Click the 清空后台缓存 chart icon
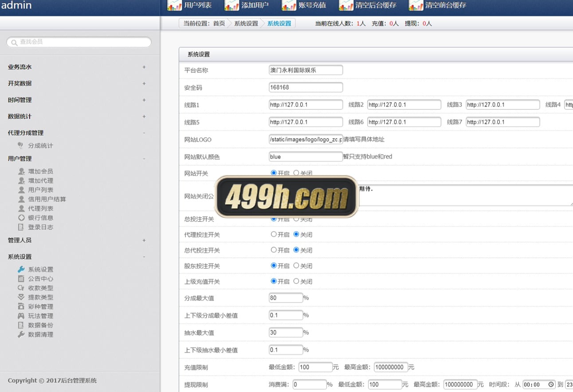 (x=346, y=5)
